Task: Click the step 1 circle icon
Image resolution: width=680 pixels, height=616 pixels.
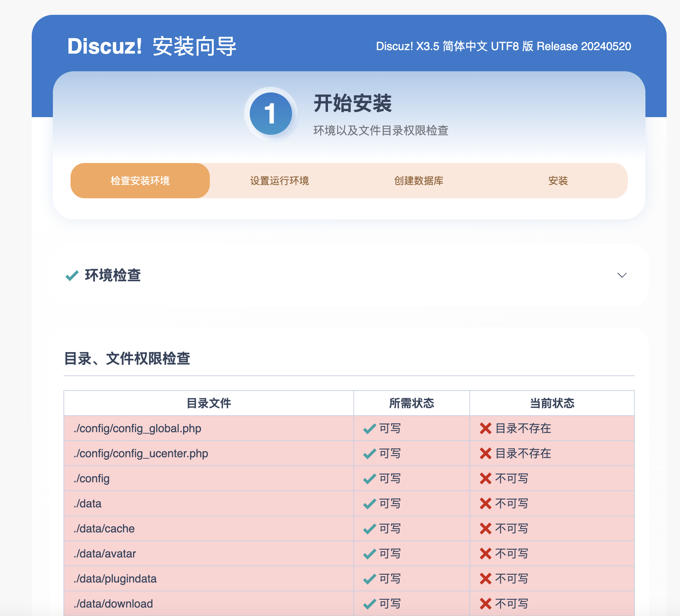Action: 271,114
